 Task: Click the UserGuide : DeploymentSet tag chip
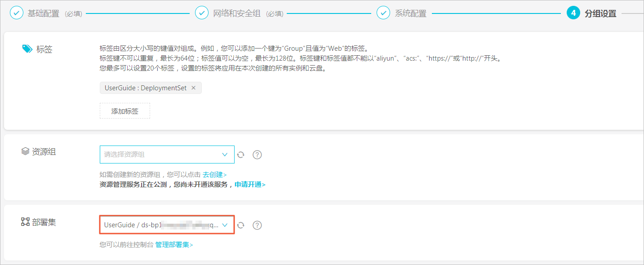[151, 88]
